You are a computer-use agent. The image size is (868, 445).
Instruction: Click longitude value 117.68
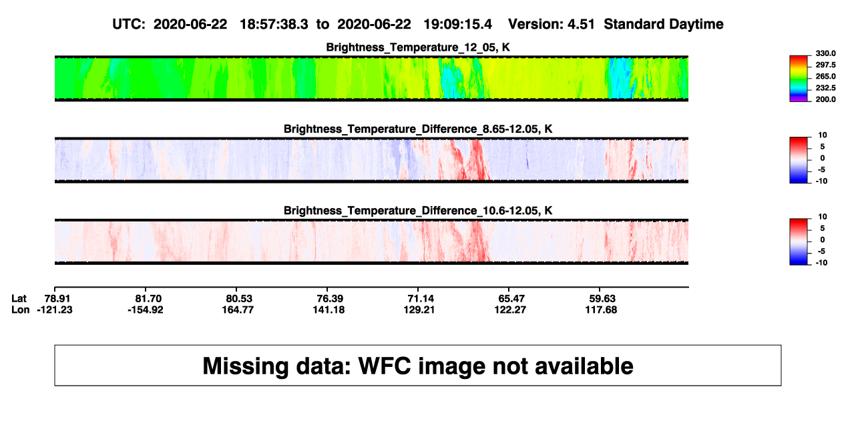[601, 310]
